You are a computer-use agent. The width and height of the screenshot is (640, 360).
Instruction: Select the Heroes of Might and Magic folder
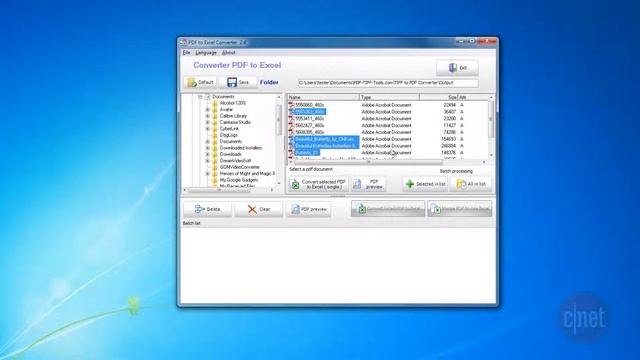(247, 173)
